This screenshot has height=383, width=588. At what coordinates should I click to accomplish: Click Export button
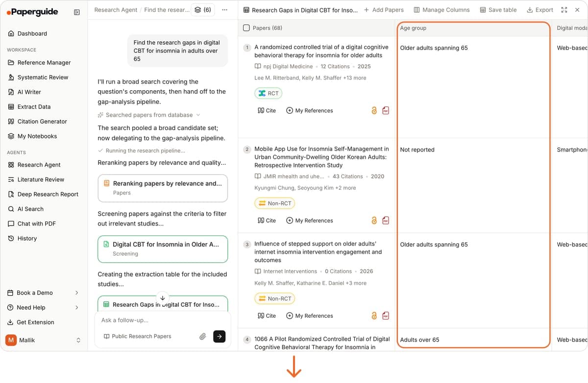click(540, 10)
